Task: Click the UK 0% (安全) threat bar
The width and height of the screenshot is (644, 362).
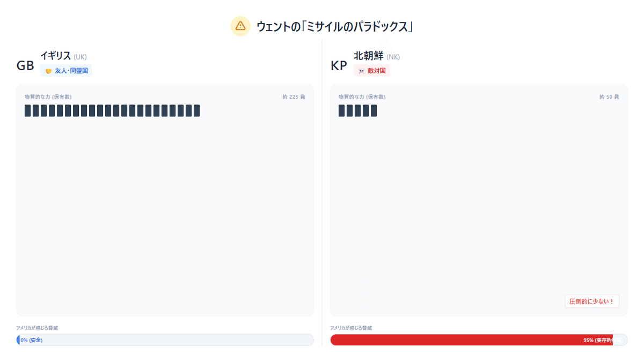Action: (x=165, y=340)
